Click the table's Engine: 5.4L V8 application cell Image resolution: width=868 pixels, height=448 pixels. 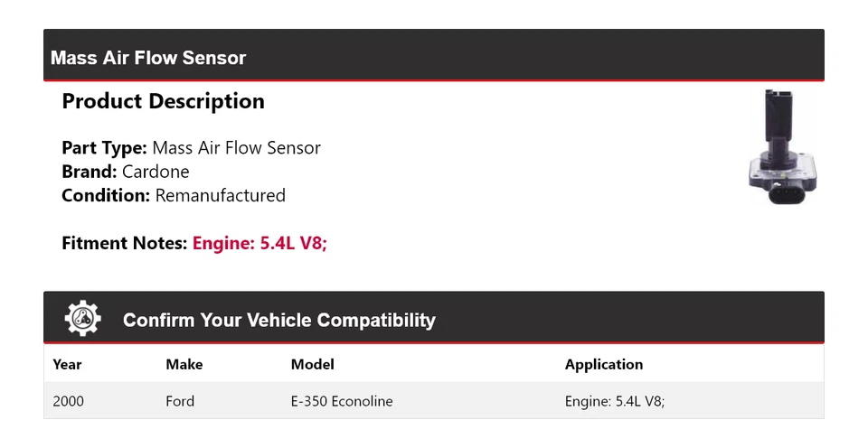[x=614, y=401]
